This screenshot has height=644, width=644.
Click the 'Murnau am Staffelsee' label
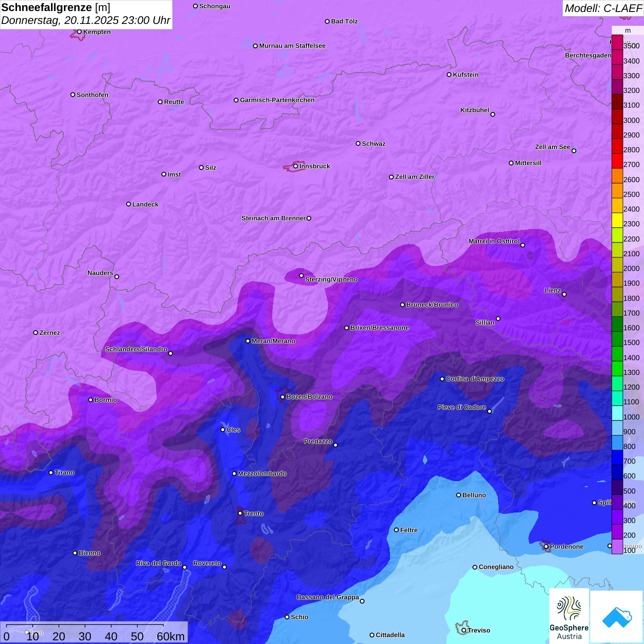click(x=292, y=46)
